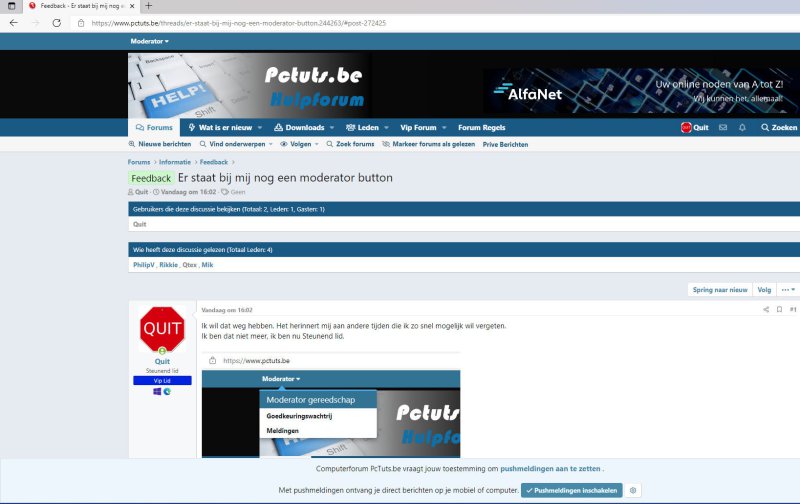The image size is (800, 504).
Task: Open the Wat is er nieuw menu
Action: coord(220,128)
